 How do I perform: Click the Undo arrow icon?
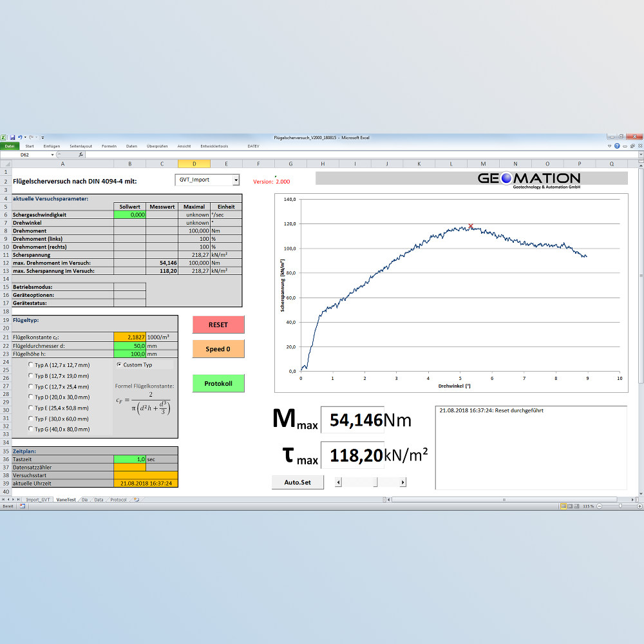[x=20, y=138]
